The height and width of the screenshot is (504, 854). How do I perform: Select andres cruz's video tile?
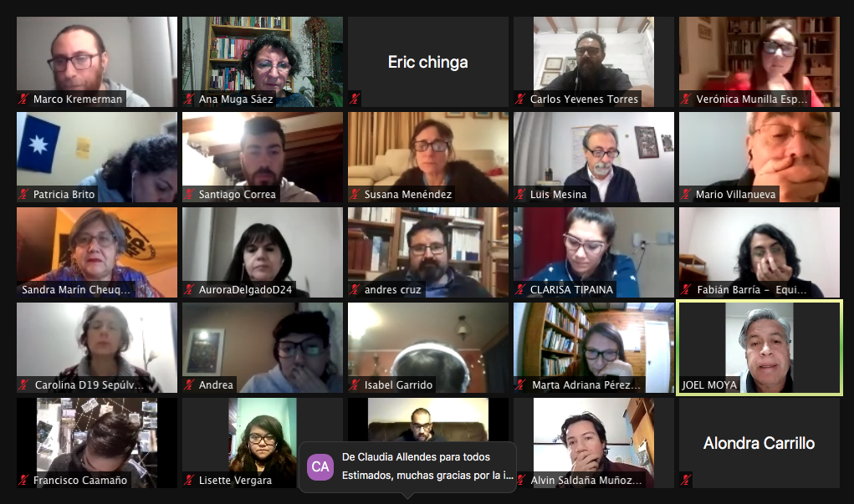click(428, 252)
